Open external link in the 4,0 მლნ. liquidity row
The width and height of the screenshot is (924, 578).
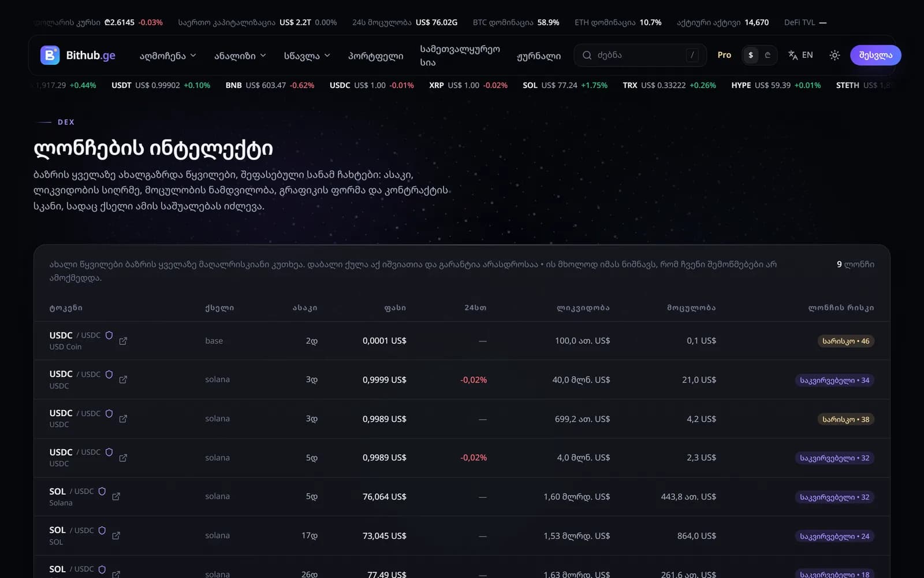click(123, 458)
